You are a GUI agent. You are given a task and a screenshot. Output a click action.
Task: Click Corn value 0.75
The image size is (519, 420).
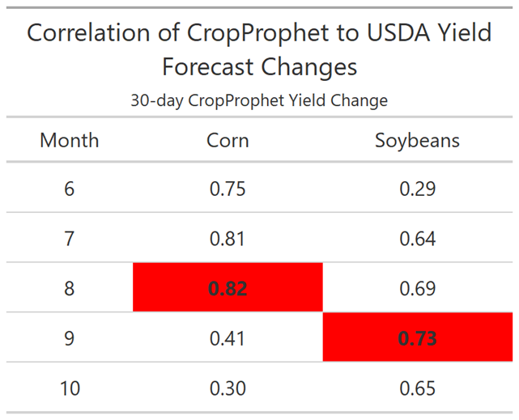pos(228,189)
